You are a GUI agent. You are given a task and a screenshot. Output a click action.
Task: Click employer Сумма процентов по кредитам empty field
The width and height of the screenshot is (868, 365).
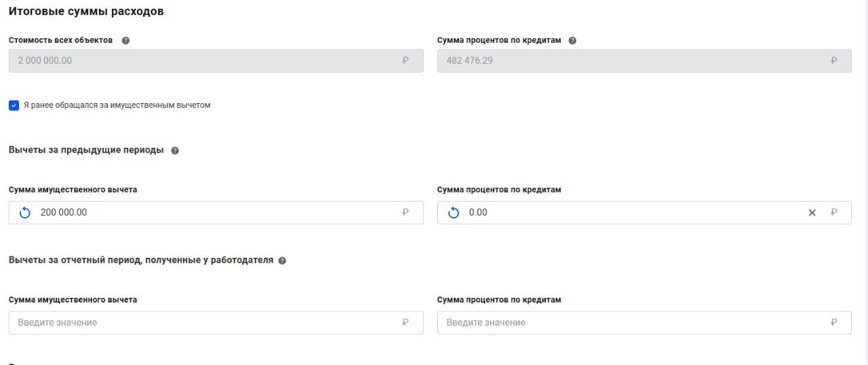click(x=631, y=323)
